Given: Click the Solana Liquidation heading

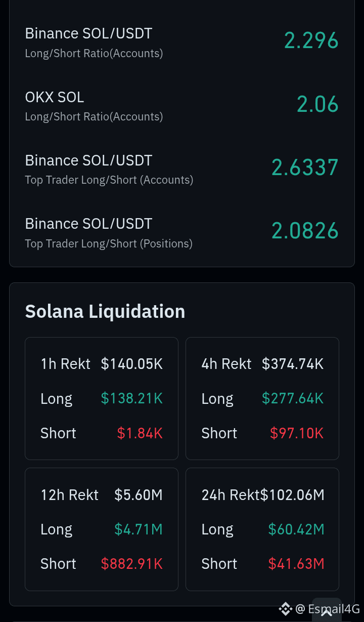Looking at the screenshot, I should (105, 311).
